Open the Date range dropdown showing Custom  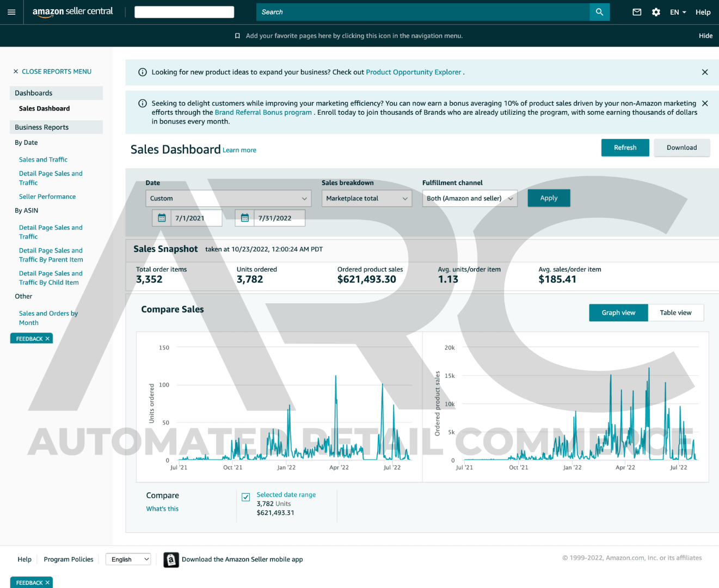[x=228, y=198]
